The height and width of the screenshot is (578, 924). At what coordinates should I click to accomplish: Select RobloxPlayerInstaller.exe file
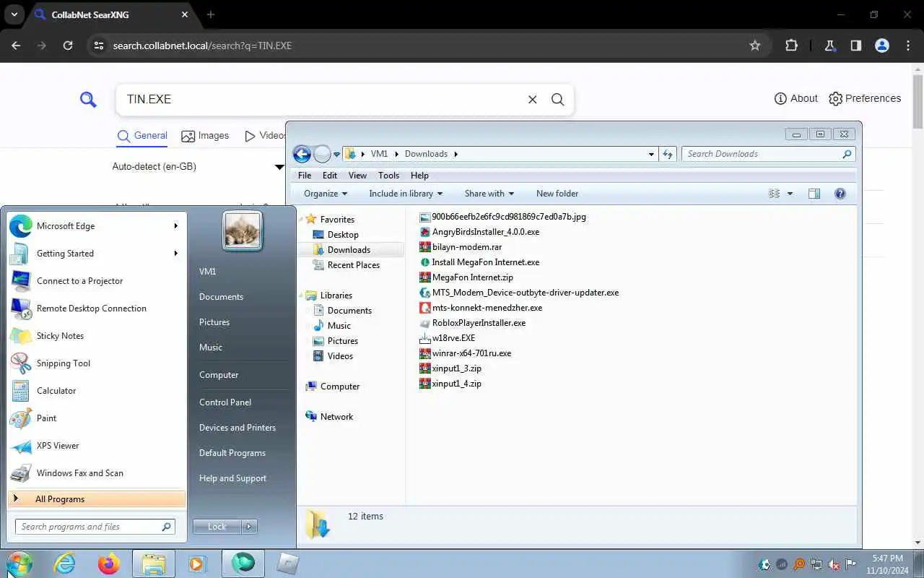(x=472, y=323)
